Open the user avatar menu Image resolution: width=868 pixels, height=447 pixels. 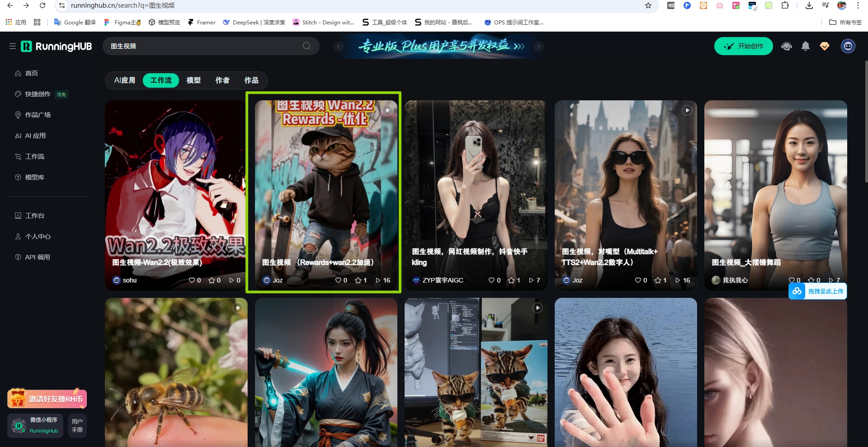coord(848,46)
